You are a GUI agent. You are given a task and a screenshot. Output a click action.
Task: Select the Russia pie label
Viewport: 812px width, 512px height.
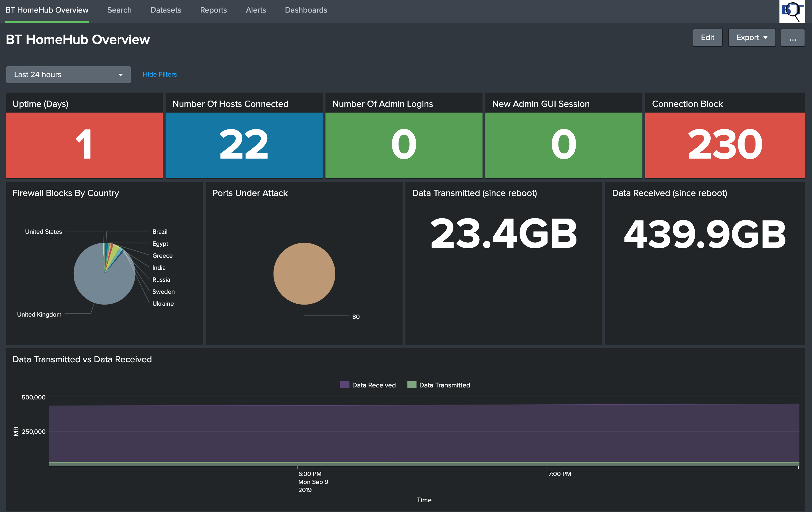coord(161,279)
